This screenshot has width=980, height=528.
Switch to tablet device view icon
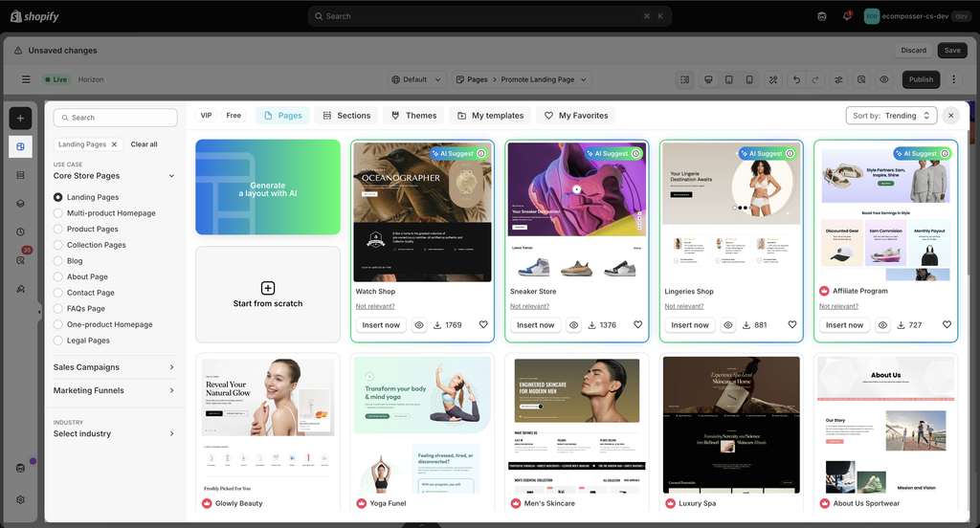click(x=728, y=79)
